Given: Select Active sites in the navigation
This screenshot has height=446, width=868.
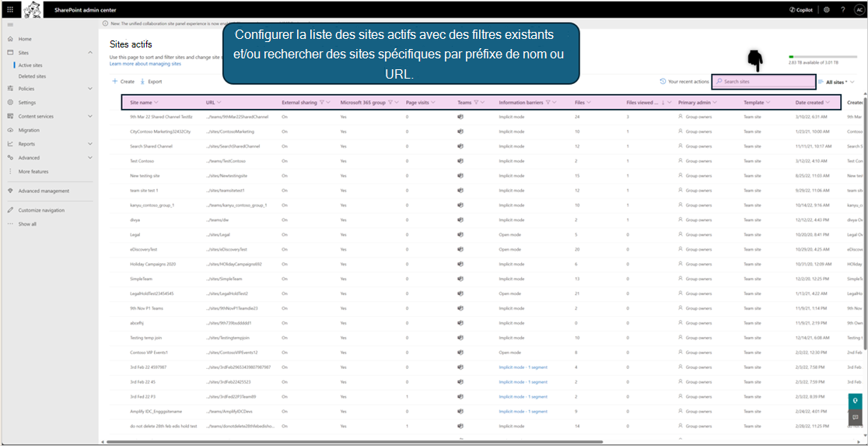Looking at the screenshot, I should point(30,65).
